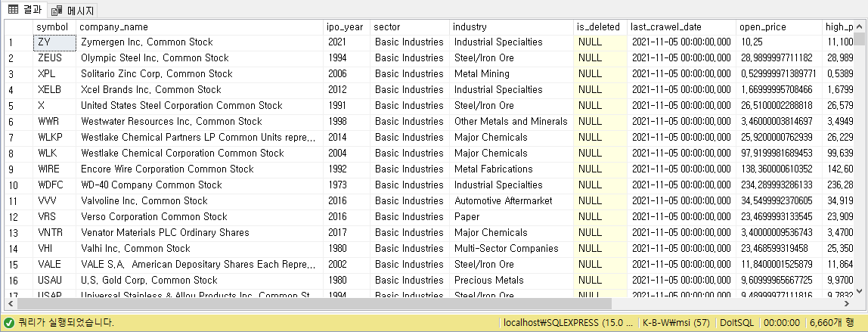Click Valhi Inc. Common Stock cell
Viewport: 868px width, 332px height.
(200, 249)
